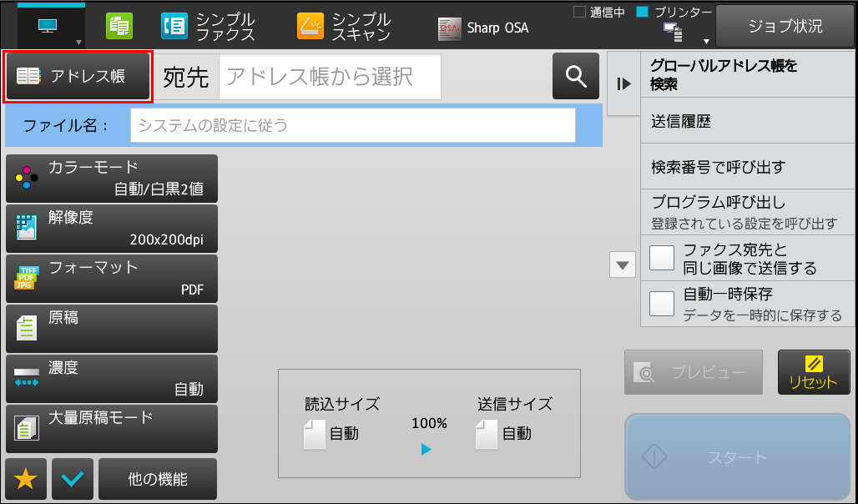Collapse the action panel arrow

coord(623,83)
